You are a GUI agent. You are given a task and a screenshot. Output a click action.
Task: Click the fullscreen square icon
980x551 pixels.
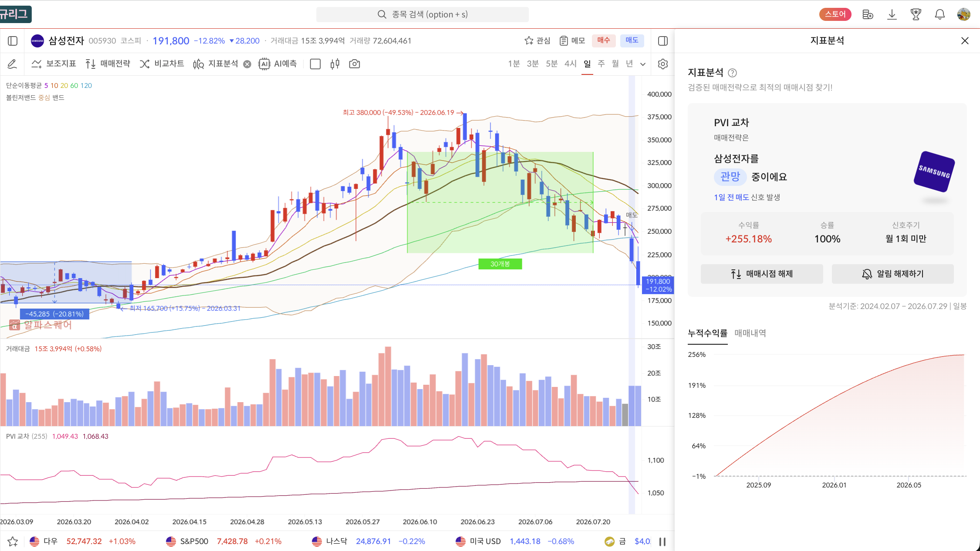coord(315,64)
